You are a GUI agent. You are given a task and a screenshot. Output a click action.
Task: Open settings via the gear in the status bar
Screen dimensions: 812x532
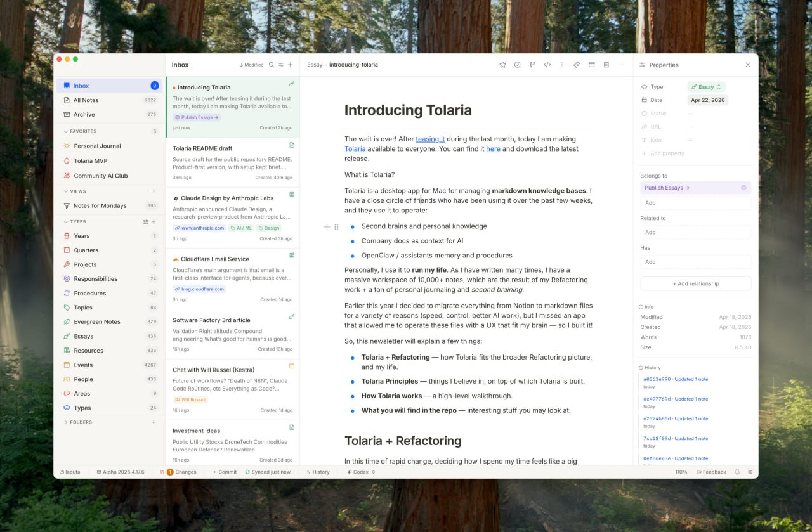(750, 472)
